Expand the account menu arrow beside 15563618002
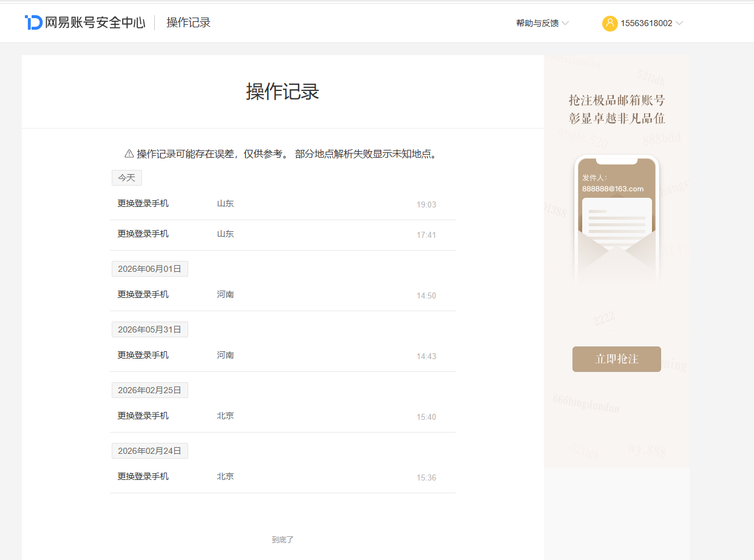 click(679, 23)
